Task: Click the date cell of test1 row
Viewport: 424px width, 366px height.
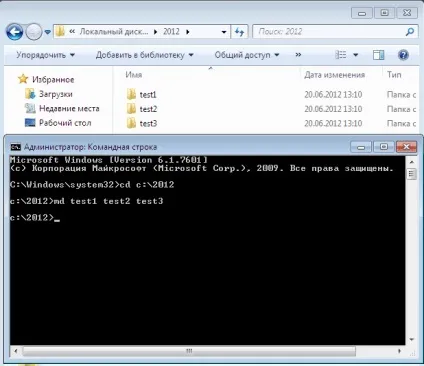Action: pyautogui.click(x=333, y=95)
